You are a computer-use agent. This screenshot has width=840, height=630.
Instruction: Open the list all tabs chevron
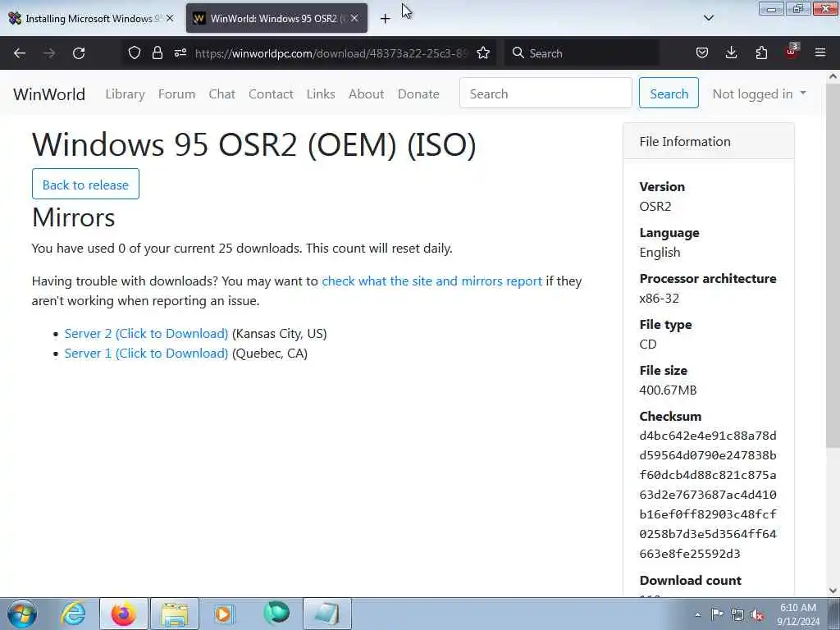point(709,18)
